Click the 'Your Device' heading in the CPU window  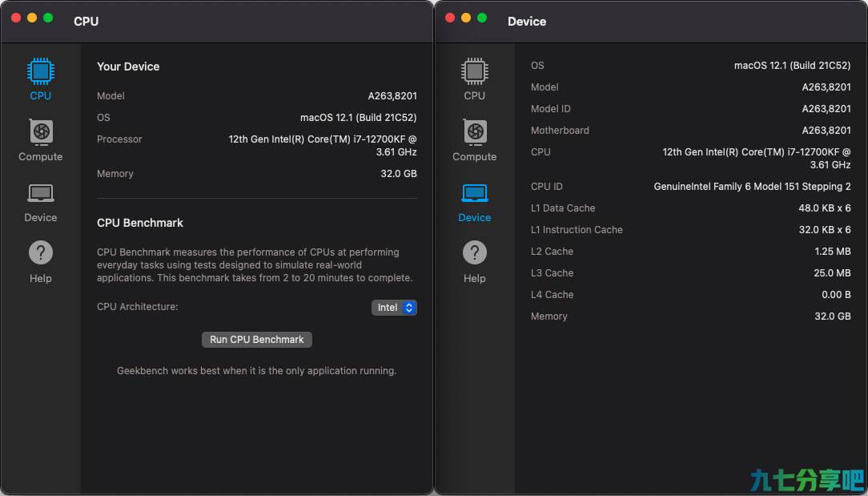(128, 67)
